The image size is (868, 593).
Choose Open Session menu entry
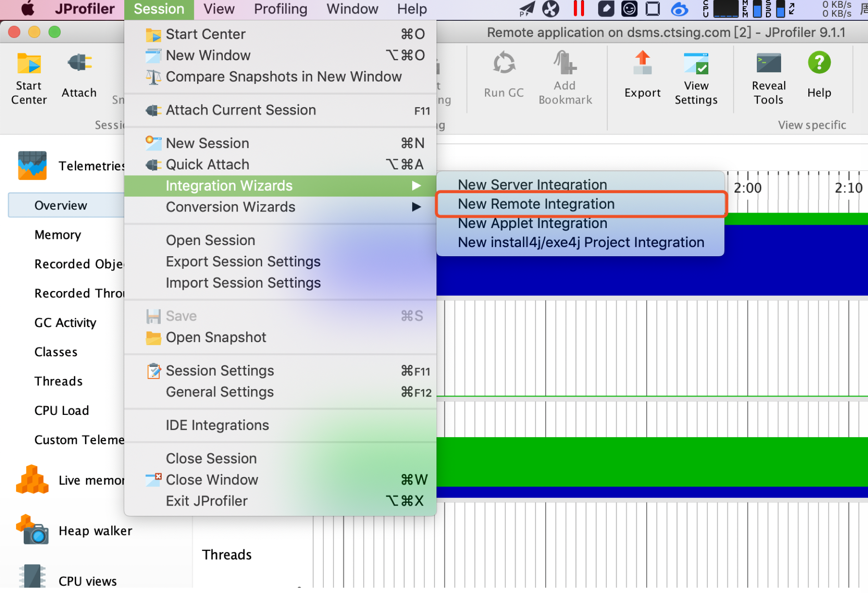[280, 240]
